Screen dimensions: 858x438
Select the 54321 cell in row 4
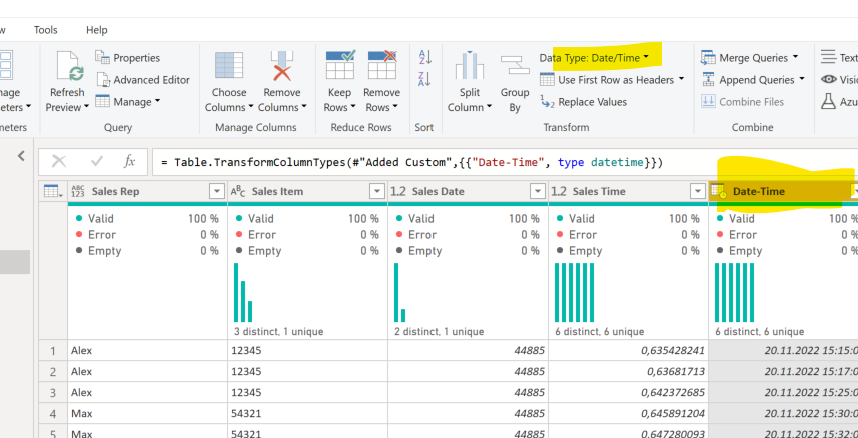click(308, 413)
